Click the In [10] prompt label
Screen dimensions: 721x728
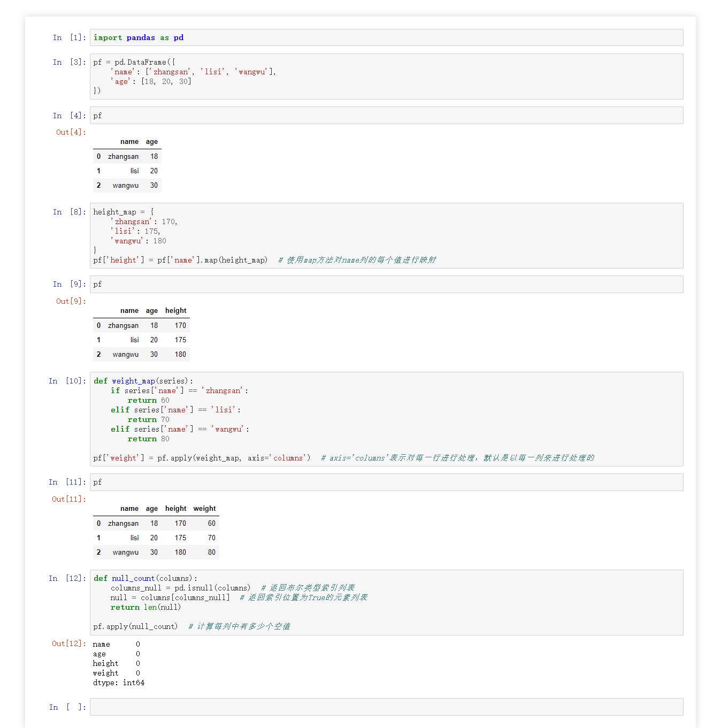(x=67, y=381)
